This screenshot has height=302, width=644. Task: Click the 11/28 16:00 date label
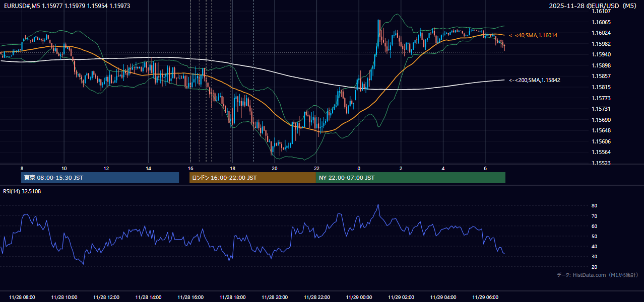pos(190,297)
